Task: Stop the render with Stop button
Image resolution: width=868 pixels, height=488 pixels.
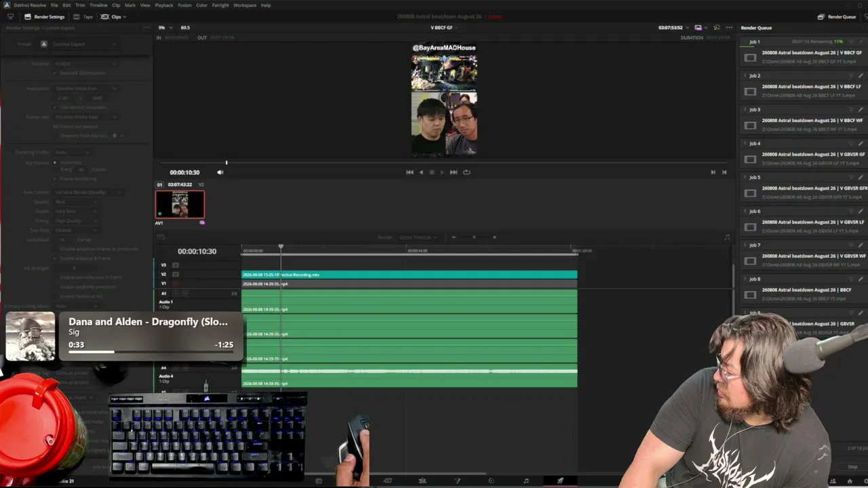Action: 852,466
